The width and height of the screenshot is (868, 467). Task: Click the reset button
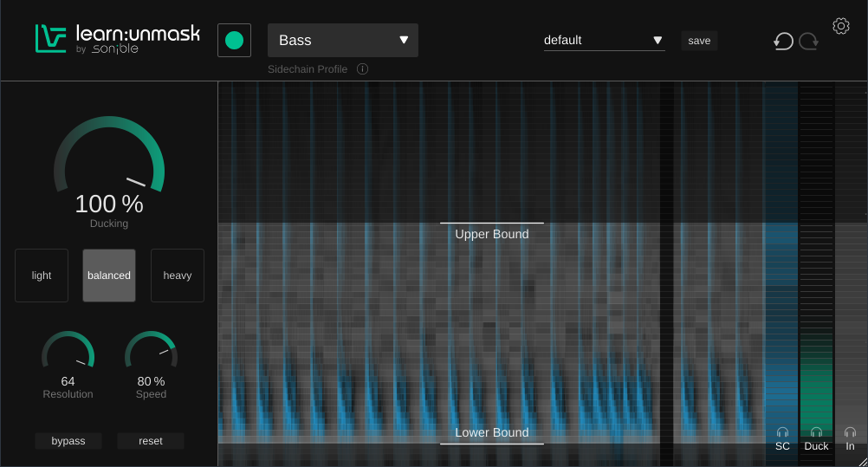[x=151, y=441]
